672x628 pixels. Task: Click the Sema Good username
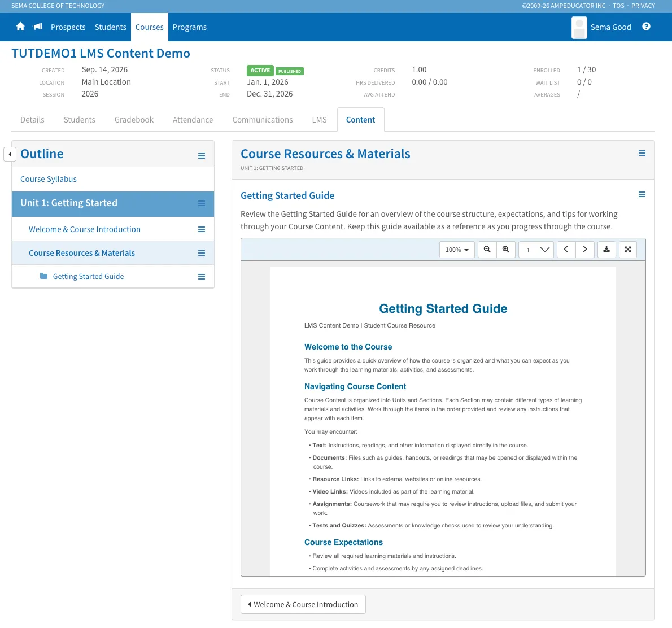point(610,27)
